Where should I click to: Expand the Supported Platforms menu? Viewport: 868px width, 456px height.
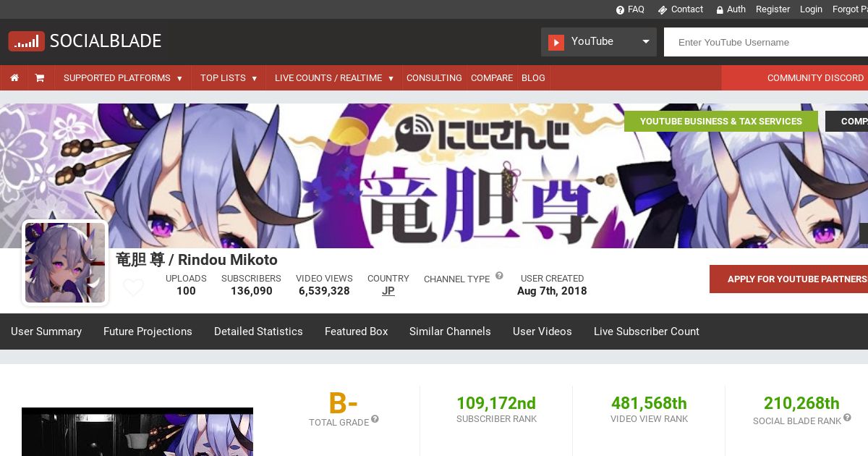pyautogui.click(x=123, y=78)
